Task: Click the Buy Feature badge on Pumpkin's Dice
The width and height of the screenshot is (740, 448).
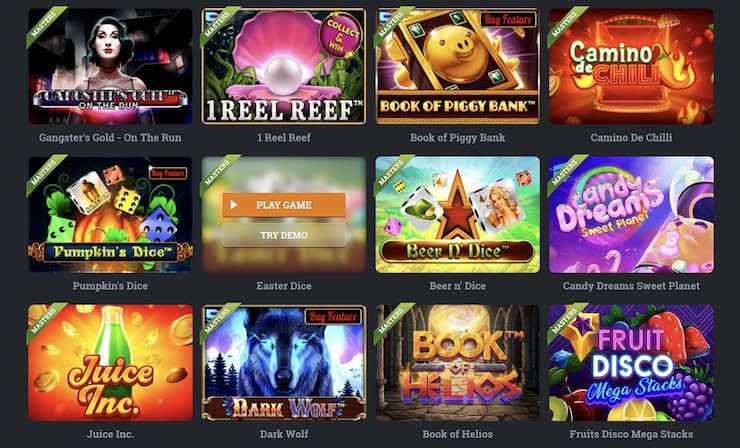Action: click(168, 173)
